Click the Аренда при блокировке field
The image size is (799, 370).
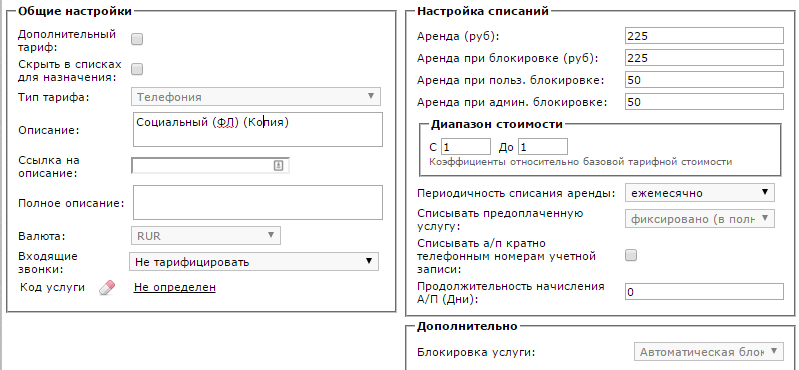(704, 58)
